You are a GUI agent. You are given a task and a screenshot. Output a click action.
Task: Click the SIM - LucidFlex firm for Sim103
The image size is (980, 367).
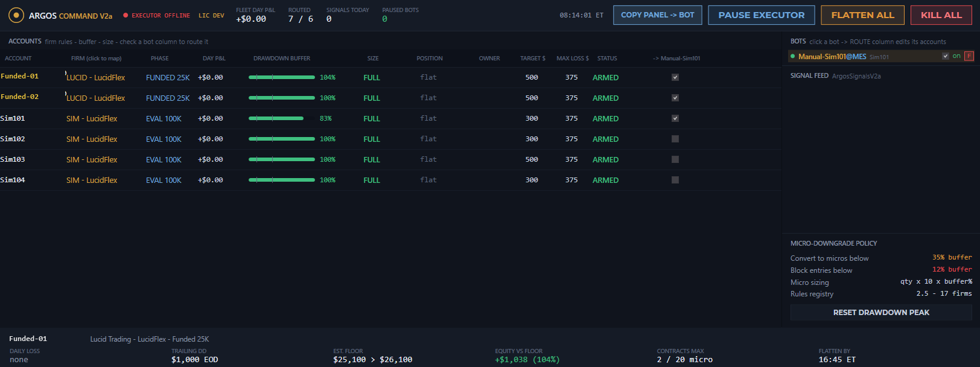pos(92,160)
